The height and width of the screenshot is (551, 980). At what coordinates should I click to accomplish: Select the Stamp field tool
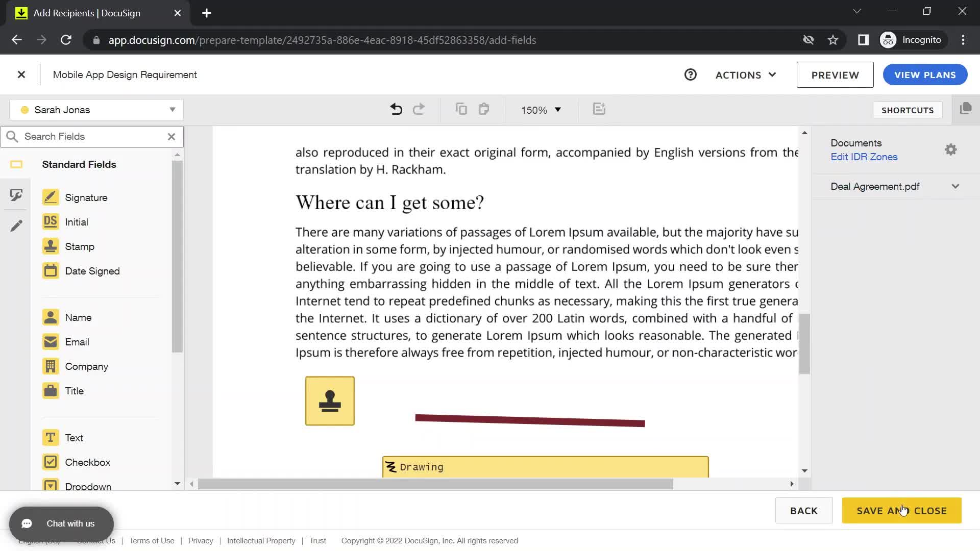[80, 246]
